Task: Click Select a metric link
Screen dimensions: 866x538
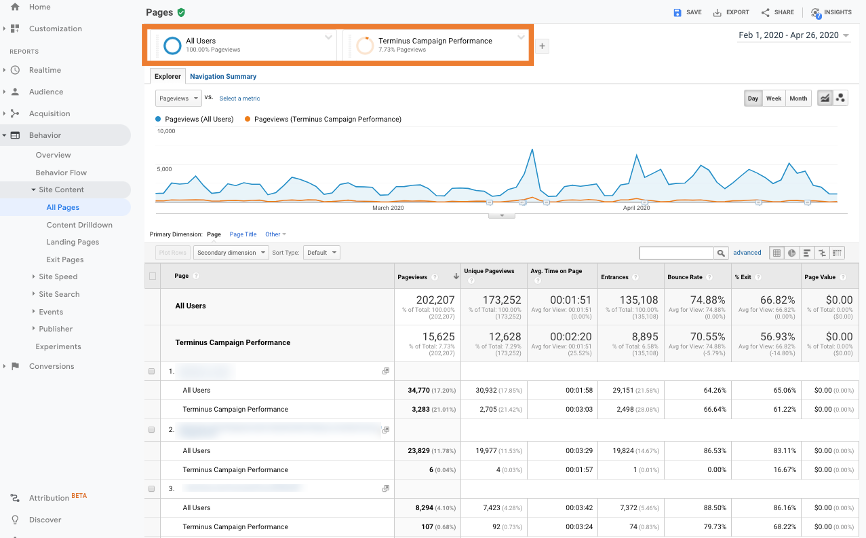Action: [240, 98]
